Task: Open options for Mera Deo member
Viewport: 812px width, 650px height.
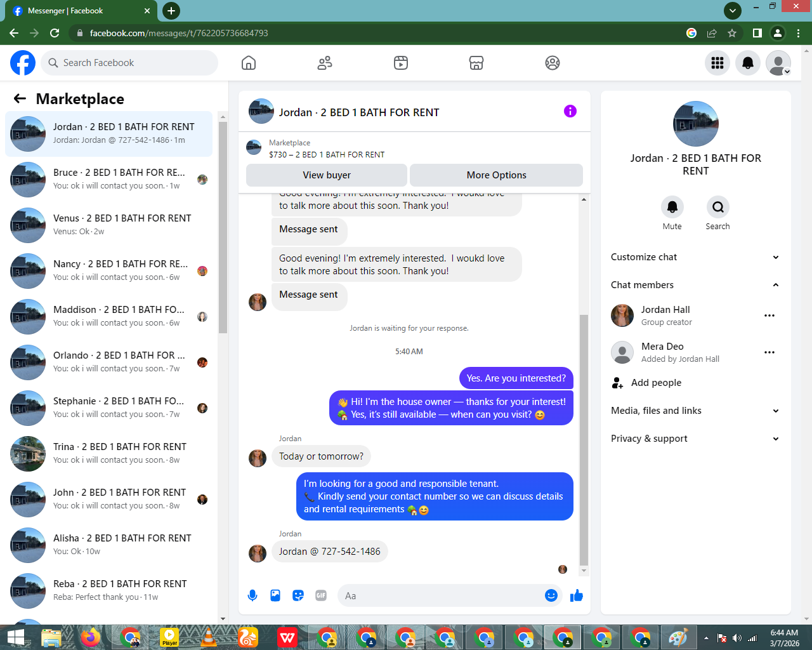Action: (769, 352)
